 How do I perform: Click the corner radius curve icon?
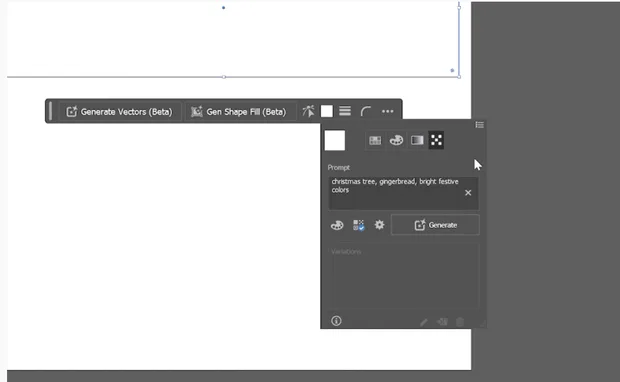pyautogui.click(x=366, y=112)
